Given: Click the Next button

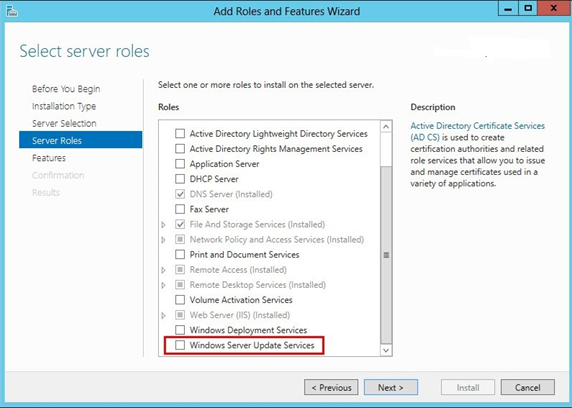Looking at the screenshot, I should coord(391,387).
